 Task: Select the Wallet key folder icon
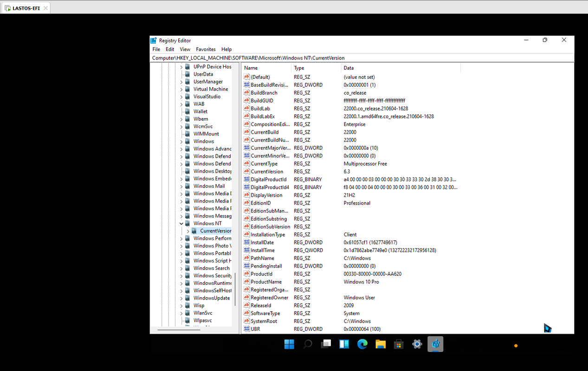click(x=188, y=111)
